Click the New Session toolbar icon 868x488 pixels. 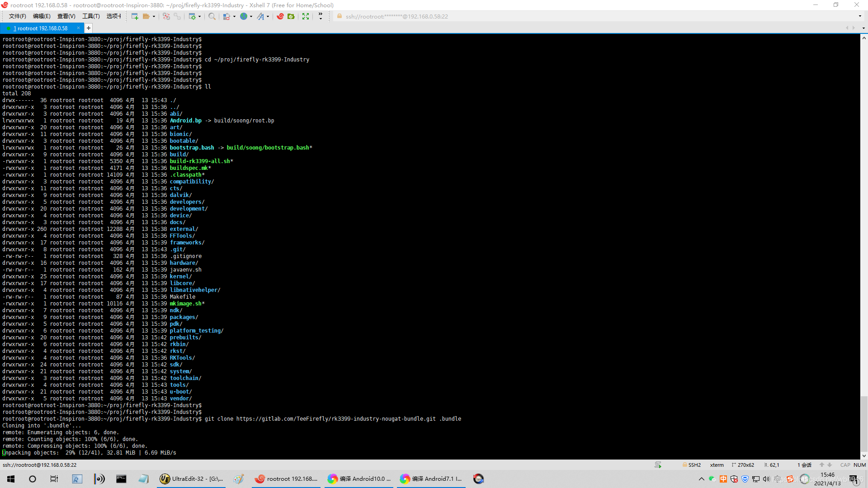pyautogui.click(x=135, y=16)
